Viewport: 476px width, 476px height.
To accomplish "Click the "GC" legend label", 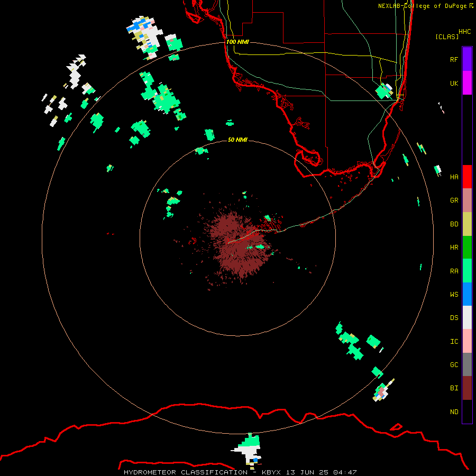I will click(x=454, y=364).
